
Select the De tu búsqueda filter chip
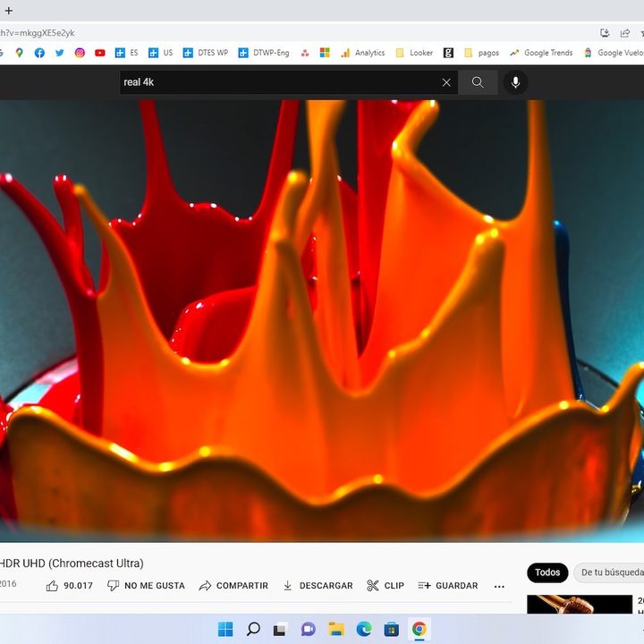[612, 572]
